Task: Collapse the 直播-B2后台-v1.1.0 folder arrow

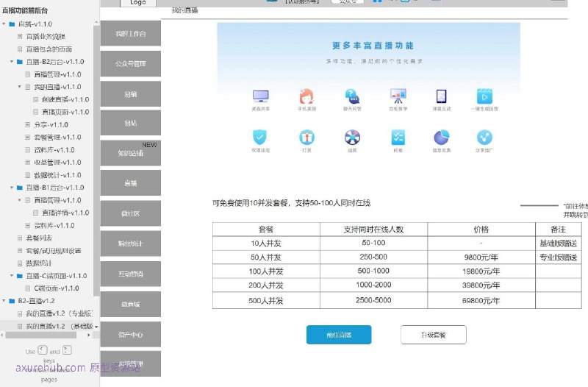Action: point(12,62)
